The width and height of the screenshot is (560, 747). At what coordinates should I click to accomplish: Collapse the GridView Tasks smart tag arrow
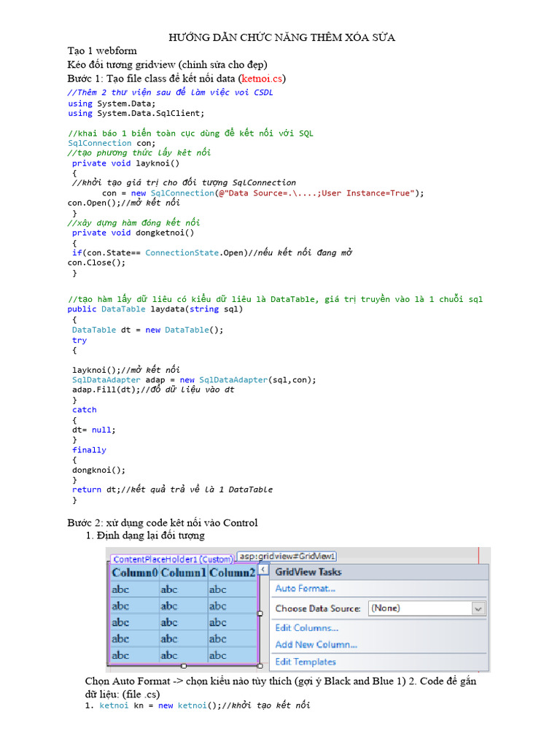click(263, 569)
